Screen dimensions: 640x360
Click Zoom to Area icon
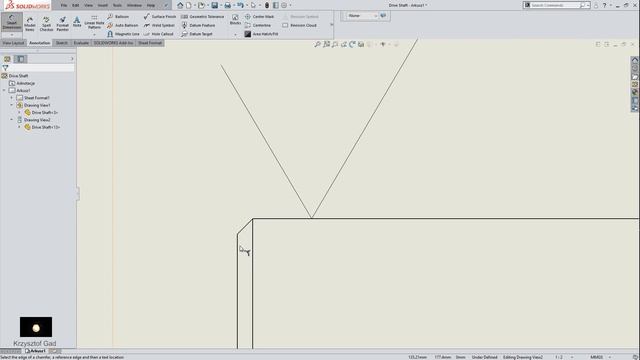326,44
